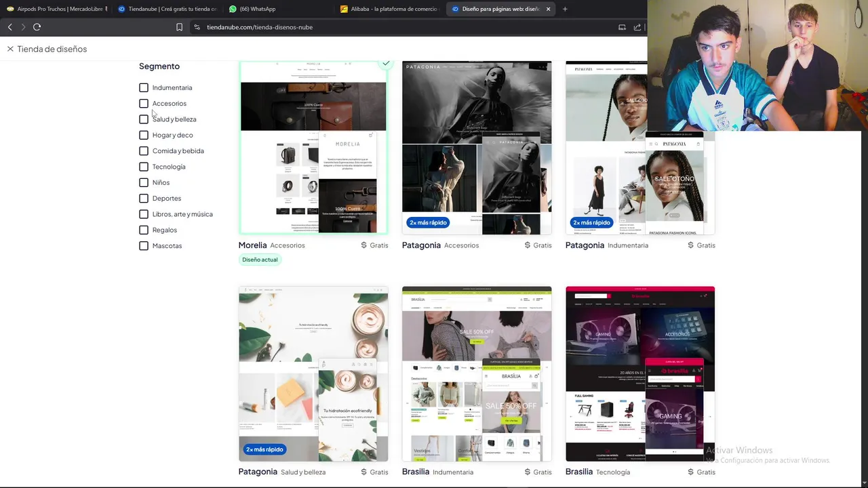Click the bookmark icon in the address bar
The height and width of the screenshot is (488, 868).
tap(179, 27)
